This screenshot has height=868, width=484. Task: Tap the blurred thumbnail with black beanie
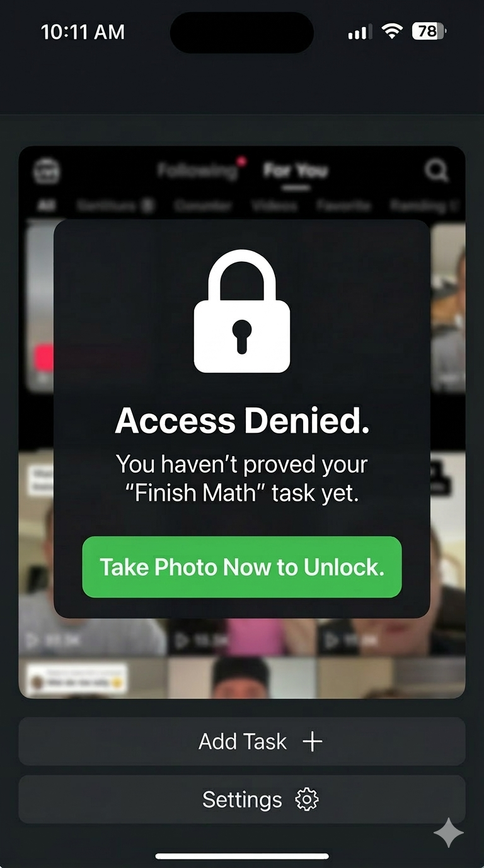[x=243, y=677]
